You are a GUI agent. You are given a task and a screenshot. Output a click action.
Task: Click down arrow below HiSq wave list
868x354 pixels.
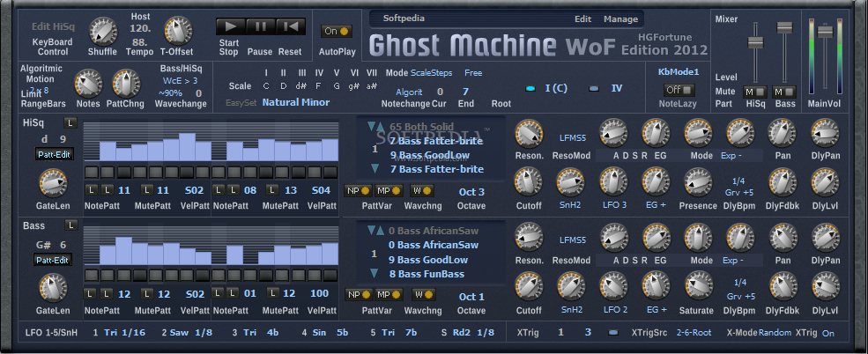pos(375,169)
